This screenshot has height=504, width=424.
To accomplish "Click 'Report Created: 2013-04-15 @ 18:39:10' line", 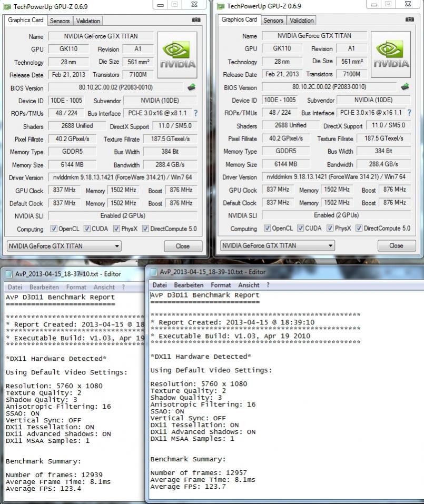I will click(233, 322).
